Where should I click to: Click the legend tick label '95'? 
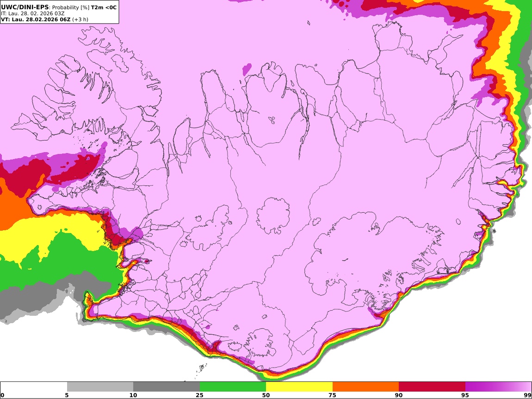coord(465,395)
